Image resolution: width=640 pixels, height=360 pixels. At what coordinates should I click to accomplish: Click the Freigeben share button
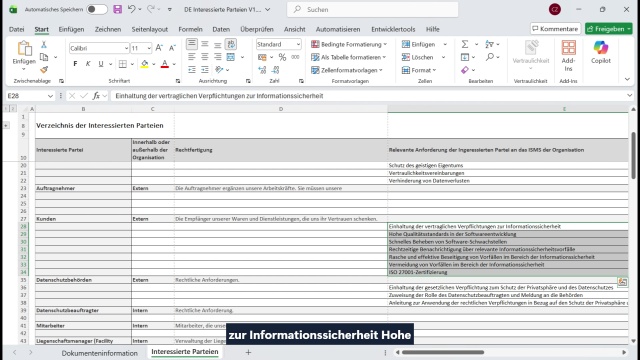(609, 29)
